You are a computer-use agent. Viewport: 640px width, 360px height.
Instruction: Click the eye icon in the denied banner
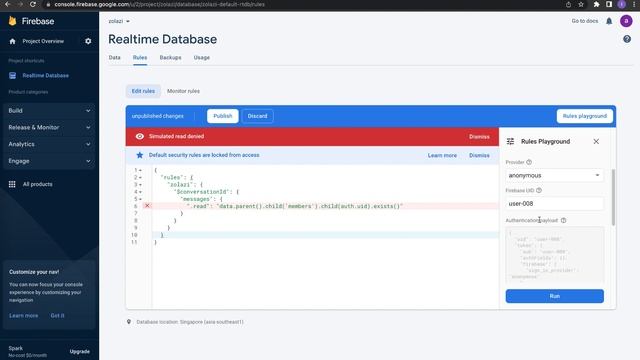click(x=140, y=136)
